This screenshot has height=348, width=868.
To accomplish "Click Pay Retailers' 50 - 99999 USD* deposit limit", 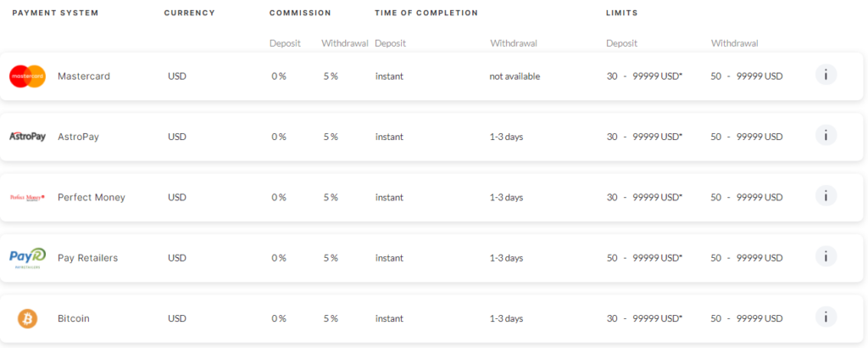I will pyautogui.click(x=644, y=258).
